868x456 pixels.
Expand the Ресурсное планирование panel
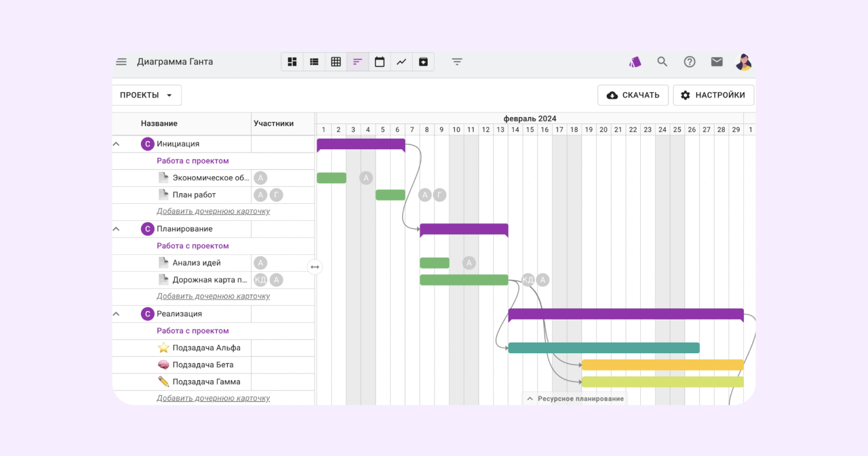pyautogui.click(x=575, y=399)
